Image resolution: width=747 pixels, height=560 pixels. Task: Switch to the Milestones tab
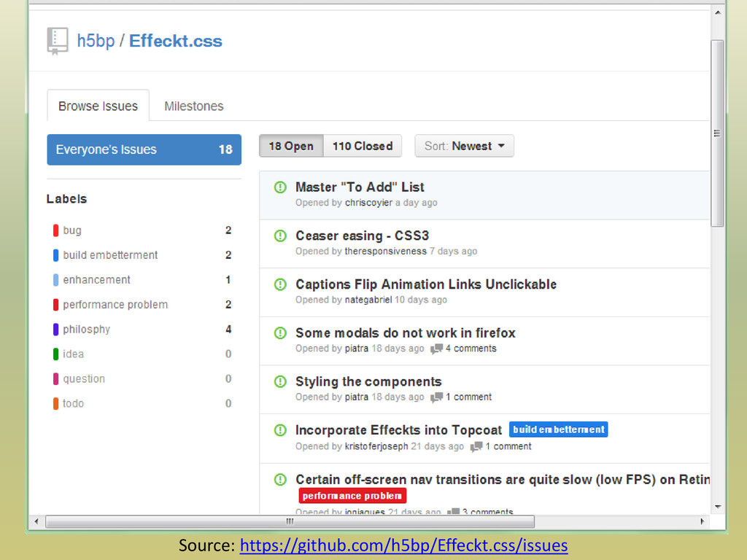pyautogui.click(x=194, y=106)
